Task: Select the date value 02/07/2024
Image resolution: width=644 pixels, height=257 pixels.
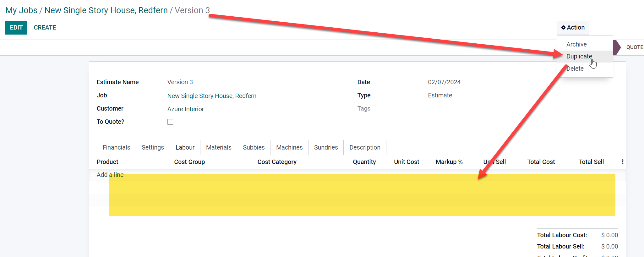Action: coord(444,82)
